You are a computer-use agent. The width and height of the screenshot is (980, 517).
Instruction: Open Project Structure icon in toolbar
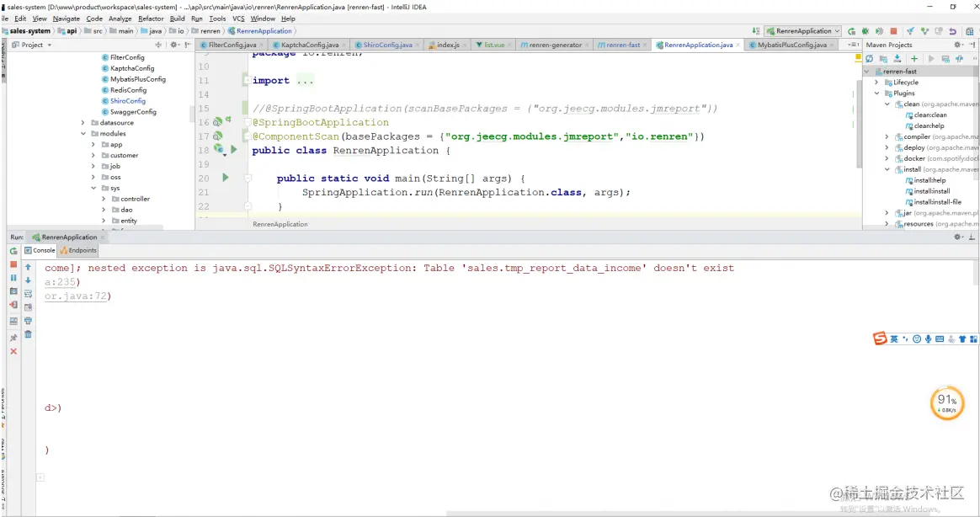969,31
